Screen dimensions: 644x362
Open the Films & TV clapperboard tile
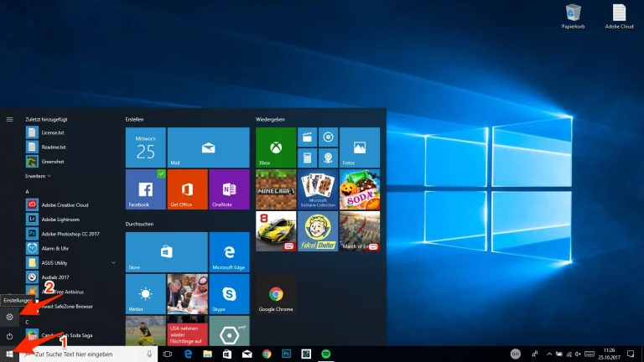(x=307, y=137)
